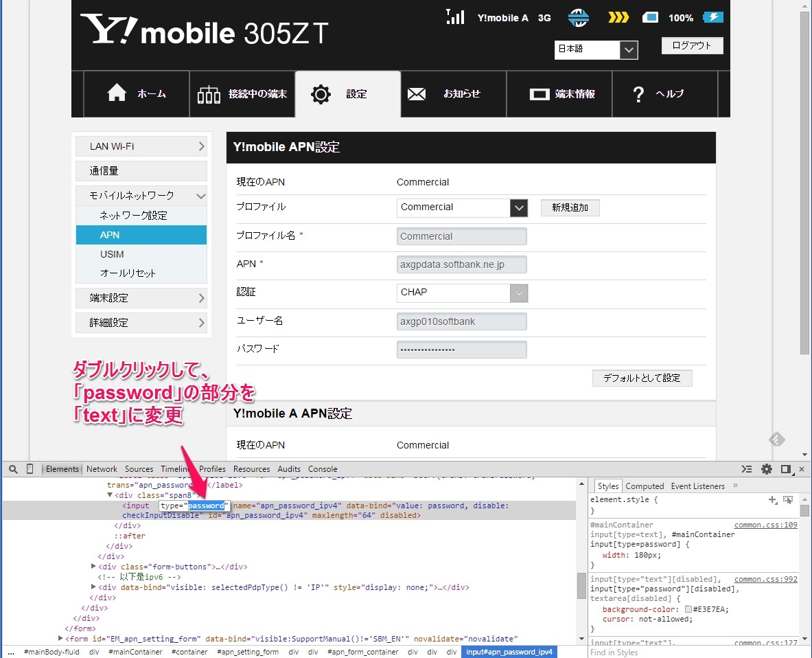Screen dimensions: 812x658
Task: Expand the 詳細設定 sidebar section
Action: 141,322
